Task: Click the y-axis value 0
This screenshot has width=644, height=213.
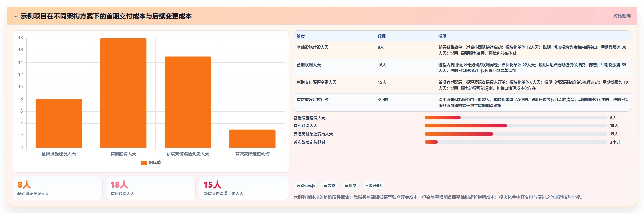Action: [x=22, y=148]
